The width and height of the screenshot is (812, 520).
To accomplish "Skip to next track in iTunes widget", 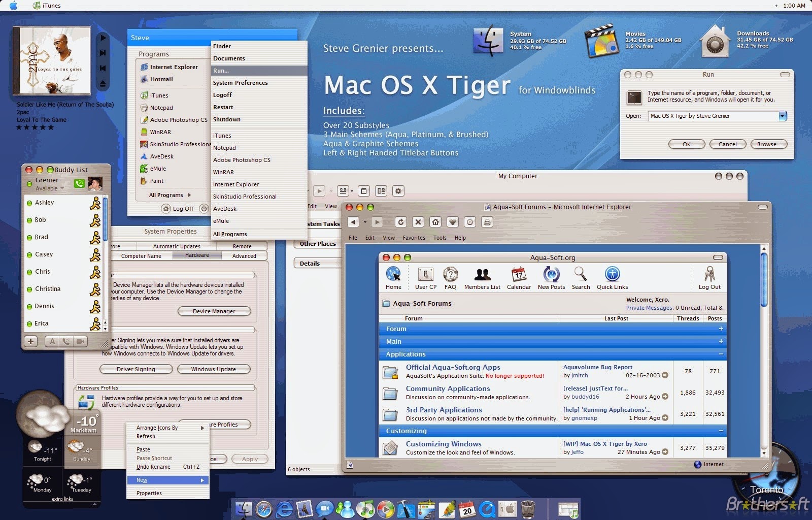I will [x=103, y=53].
